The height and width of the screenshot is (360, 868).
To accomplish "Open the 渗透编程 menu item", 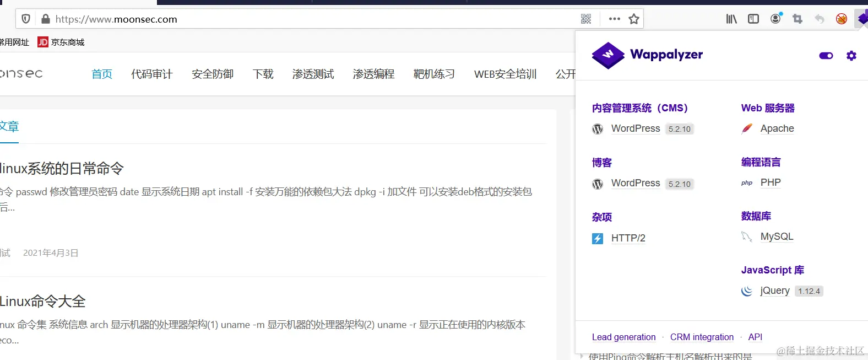I will 374,74.
